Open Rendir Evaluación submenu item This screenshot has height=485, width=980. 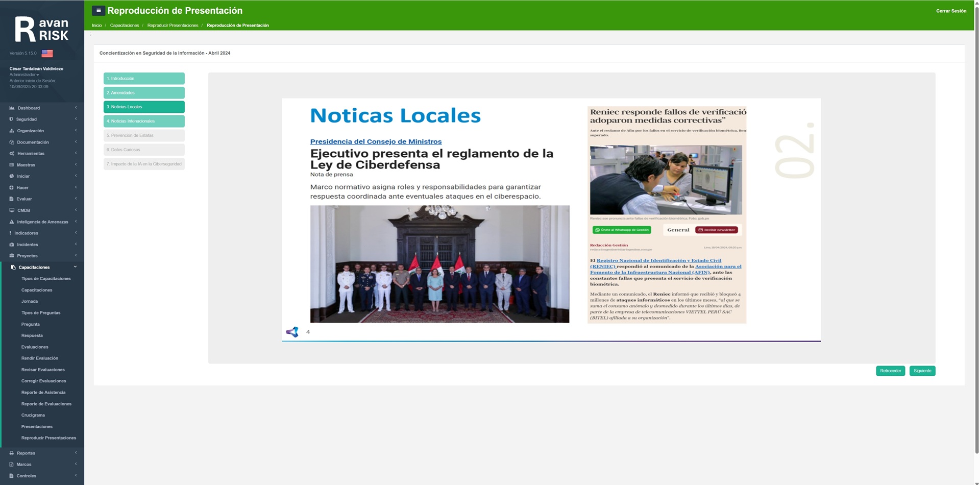pyautogui.click(x=40, y=358)
